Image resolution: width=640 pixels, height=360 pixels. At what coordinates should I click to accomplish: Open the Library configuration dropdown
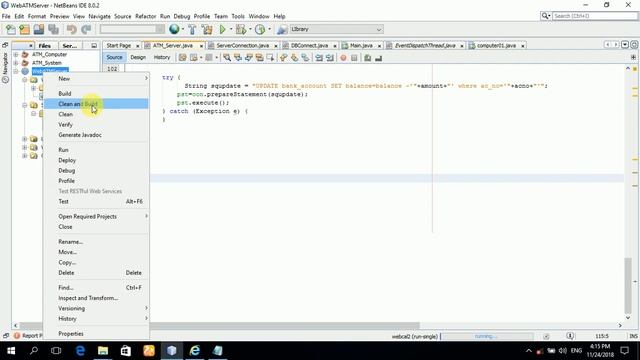tap(336, 29)
